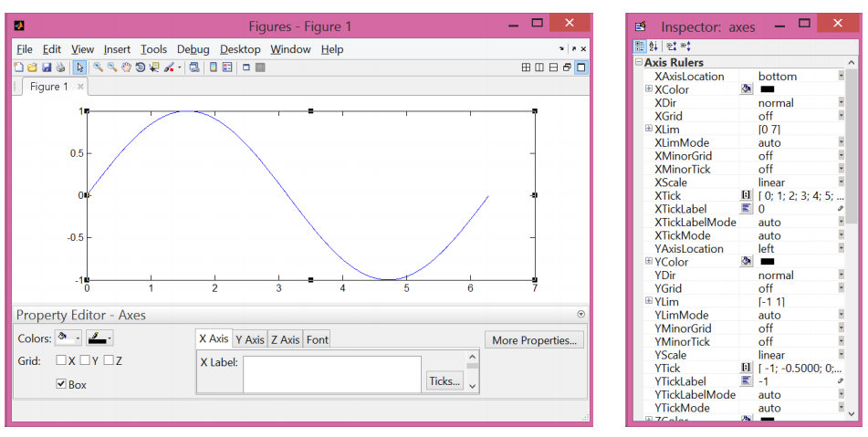Image resolution: width=868 pixels, height=437 pixels.
Task: Expand the XLim property
Action: pos(648,129)
